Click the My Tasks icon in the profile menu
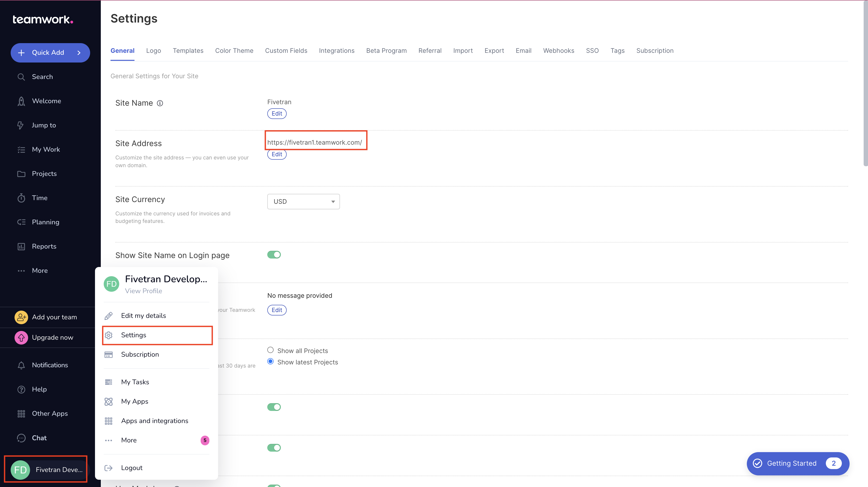 (109, 382)
